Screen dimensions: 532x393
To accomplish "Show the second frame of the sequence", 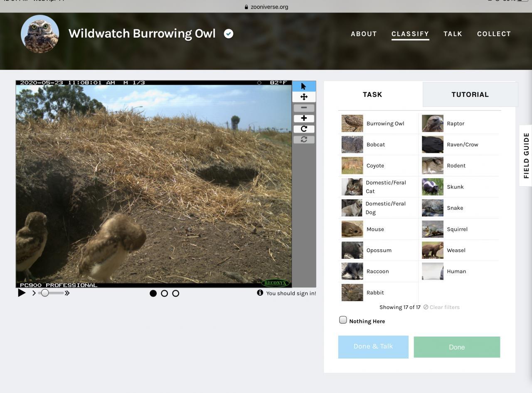I will point(164,293).
